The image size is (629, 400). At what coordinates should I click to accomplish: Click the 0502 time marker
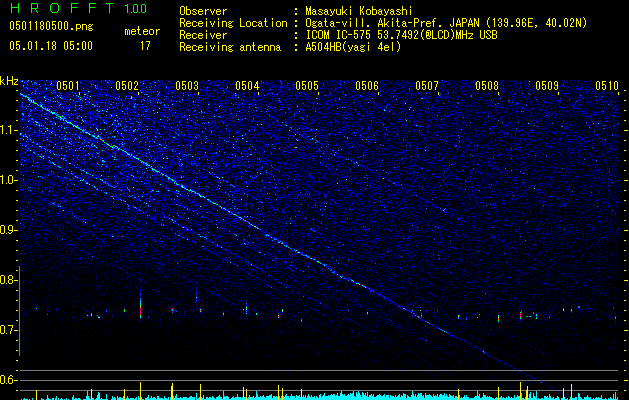127,85
